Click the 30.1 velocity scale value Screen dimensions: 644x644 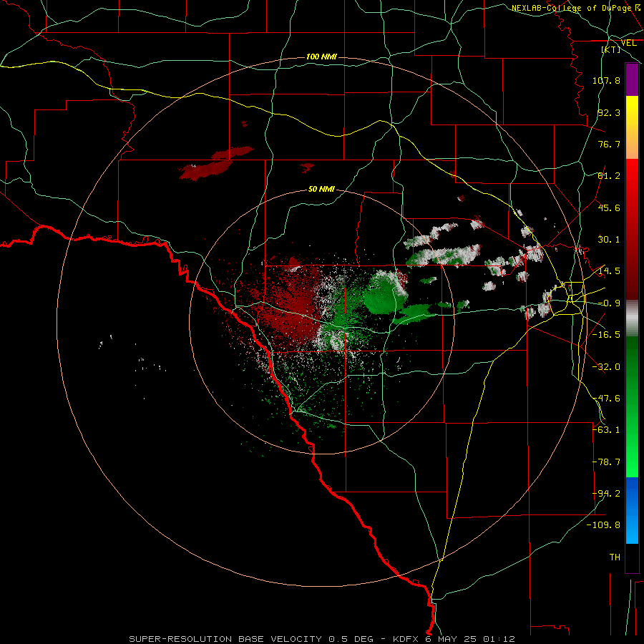pos(609,240)
